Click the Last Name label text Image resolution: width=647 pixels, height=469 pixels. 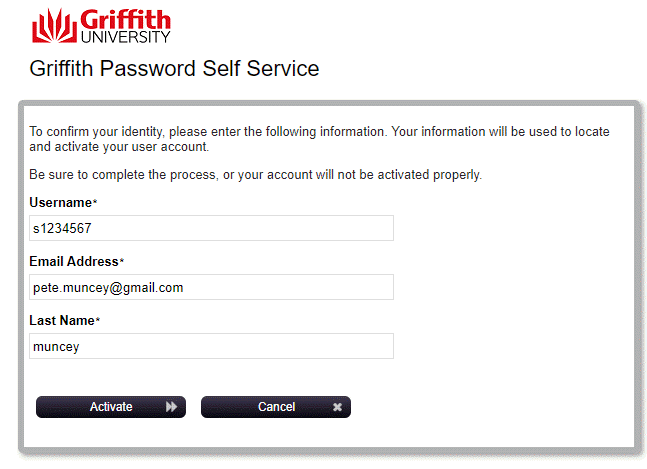[61, 320]
